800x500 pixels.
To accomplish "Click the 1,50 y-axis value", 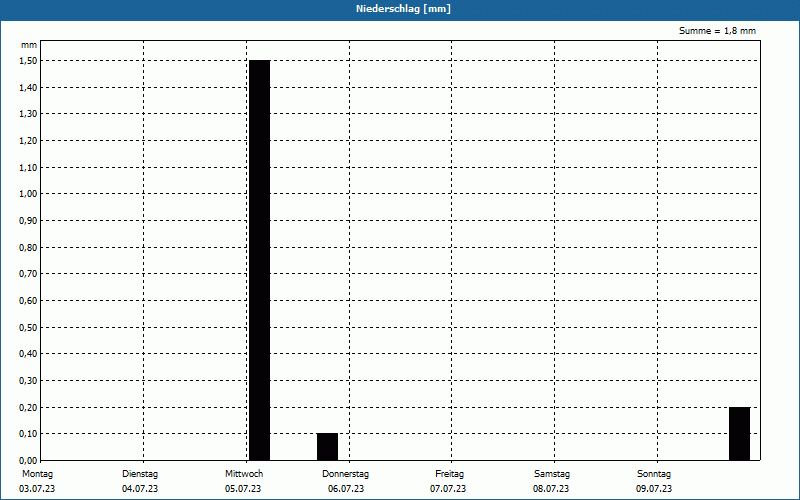I will (28, 61).
